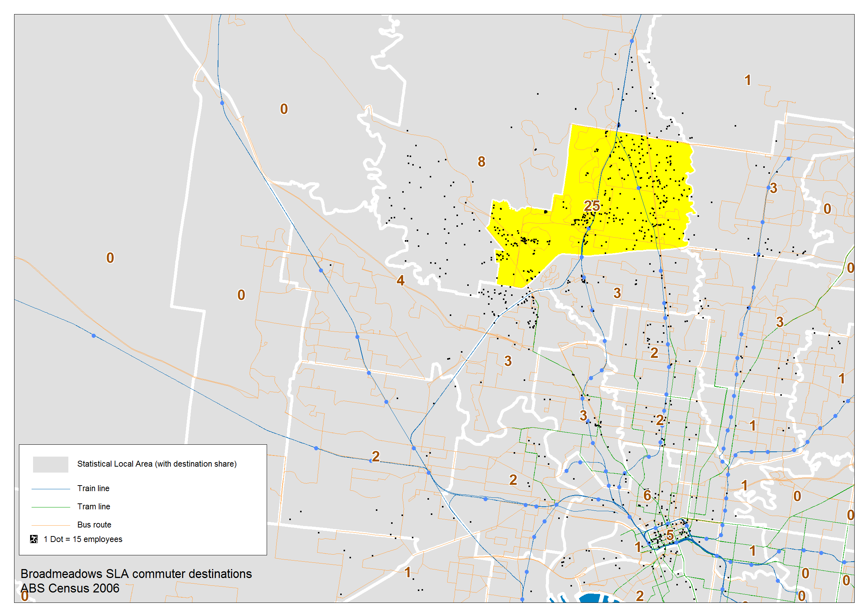
Task: Click the train station dot on far-left line
Action: tap(94, 336)
